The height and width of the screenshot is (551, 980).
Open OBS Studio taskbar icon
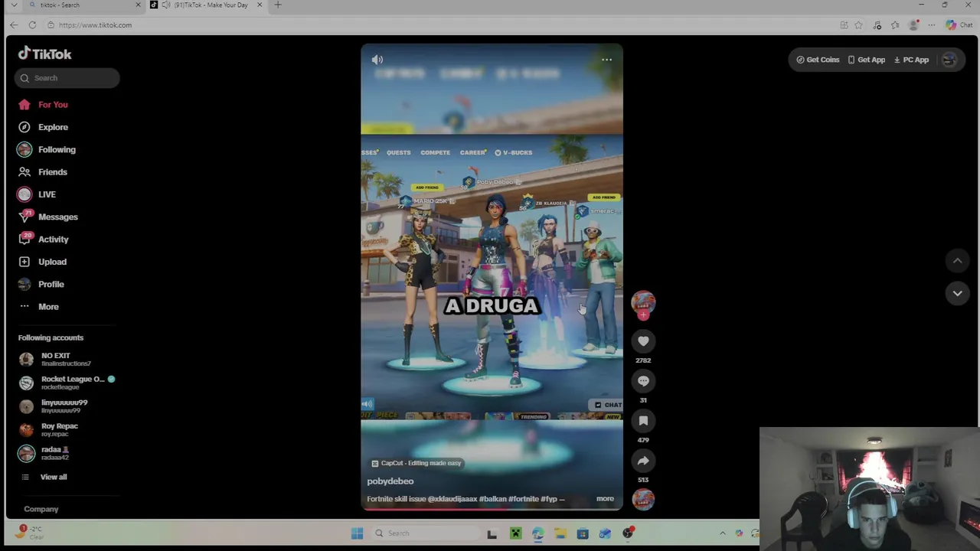(628, 533)
